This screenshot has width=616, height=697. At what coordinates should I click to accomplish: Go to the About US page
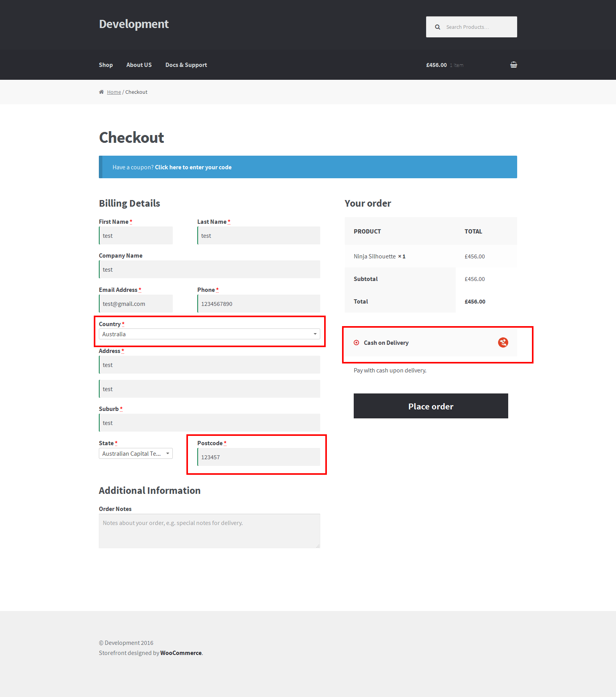pos(139,65)
